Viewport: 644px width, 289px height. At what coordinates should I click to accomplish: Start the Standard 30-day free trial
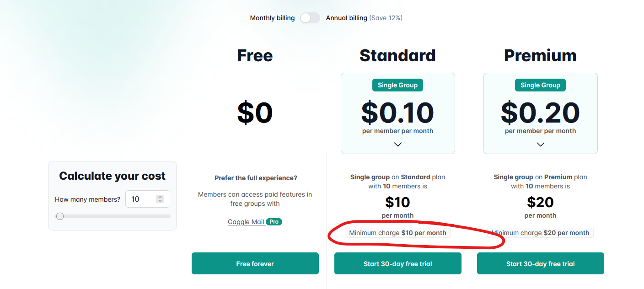point(397,263)
